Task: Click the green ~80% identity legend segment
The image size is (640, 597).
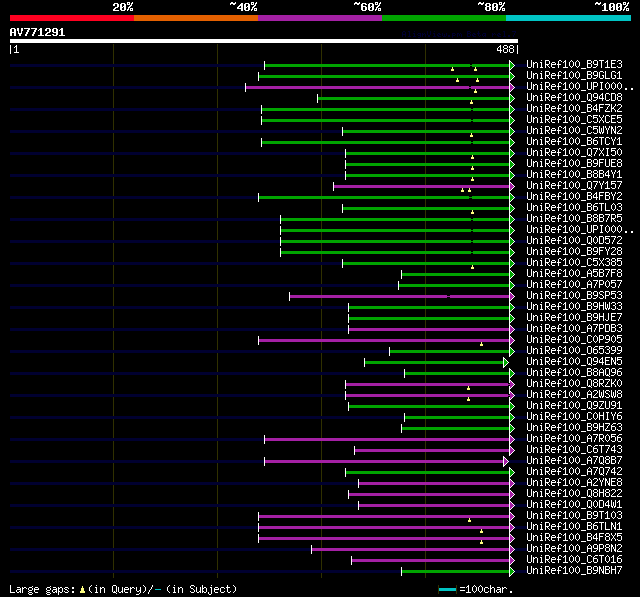Action: (x=444, y=18)
